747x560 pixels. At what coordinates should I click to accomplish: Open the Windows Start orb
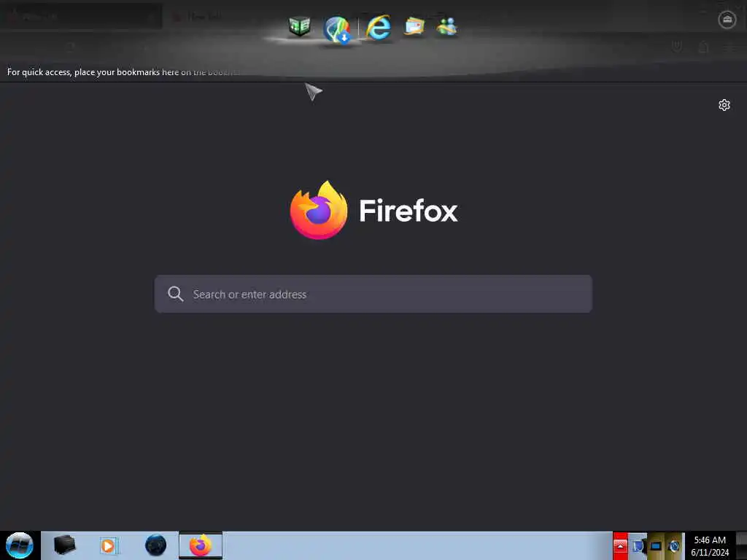pos(20,545)
